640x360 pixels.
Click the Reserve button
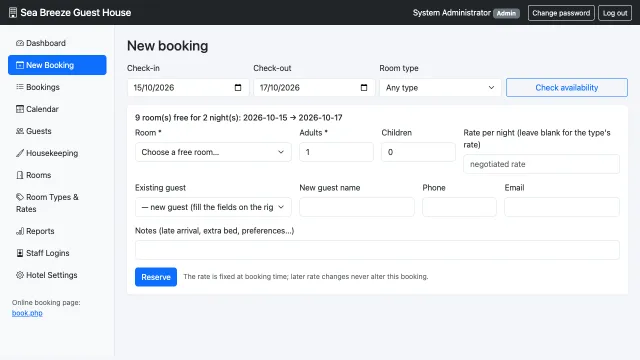[x=156, y=277]
